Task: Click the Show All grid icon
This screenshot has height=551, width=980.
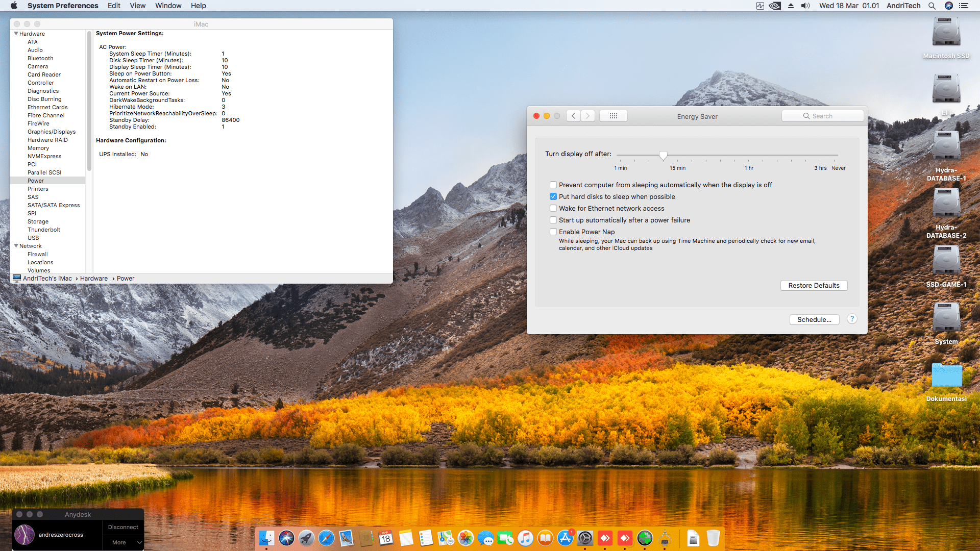Action: coord(613,116)
